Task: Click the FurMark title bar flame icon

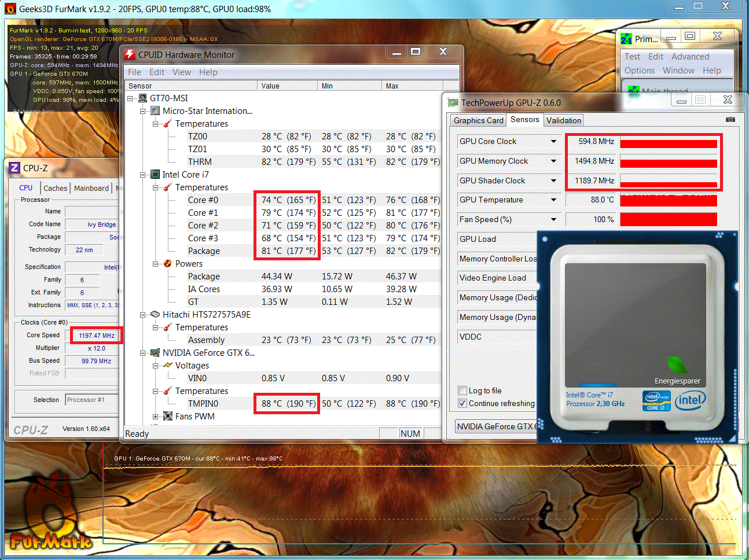Action: [x=10, y=9]
